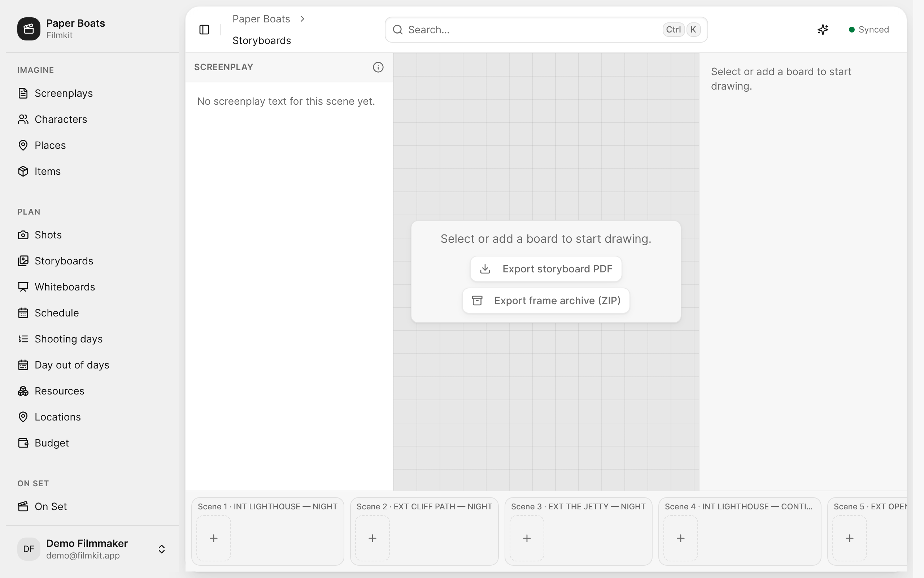The image size is (924, 578).
Task: Click the Screenplays document icon
Action: tap(23, 93)
